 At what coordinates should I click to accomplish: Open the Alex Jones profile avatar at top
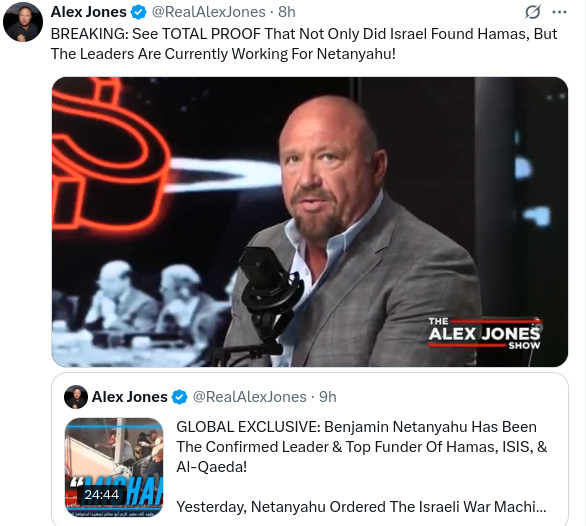(23, 22)
